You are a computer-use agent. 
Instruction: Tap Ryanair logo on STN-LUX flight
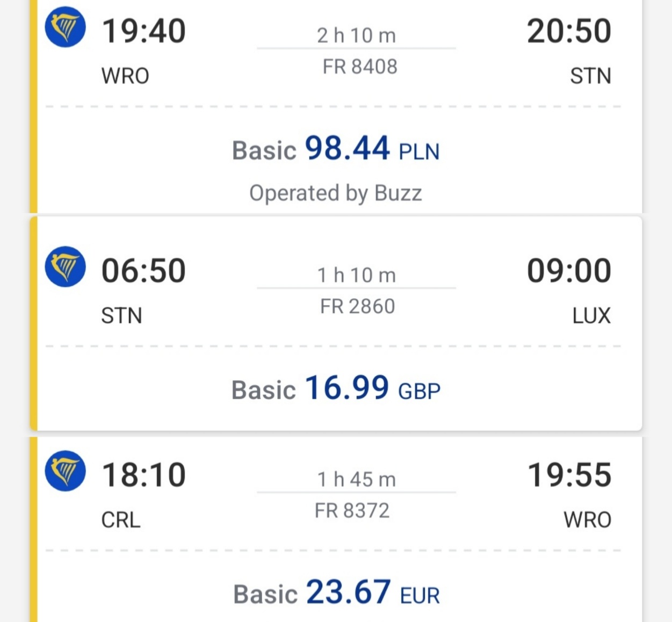point(65,266)
